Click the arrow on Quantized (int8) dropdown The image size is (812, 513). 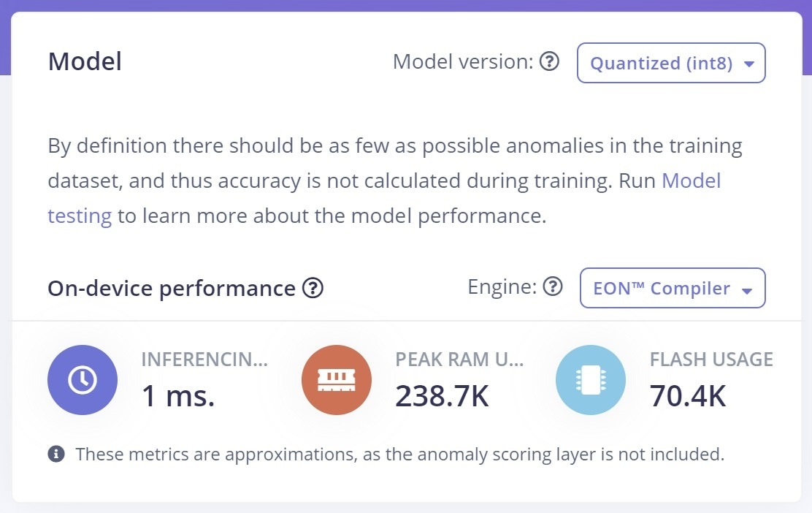point(748,64)
